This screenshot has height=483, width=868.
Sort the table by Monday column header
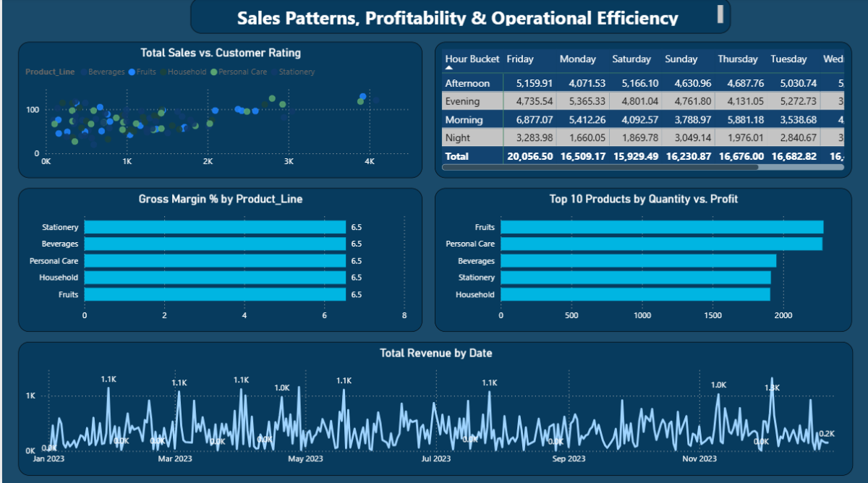click(577, 59)
